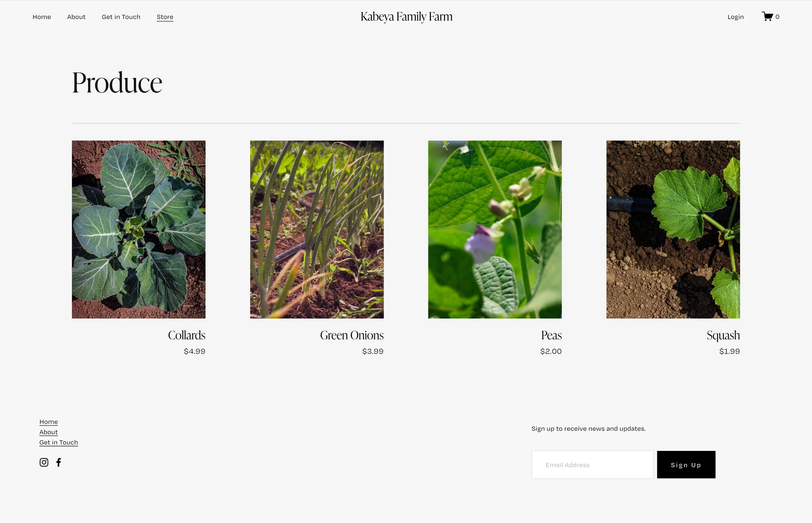The width and height of the screenshot is (812, 523).
Task: View the Collards product photo
Action: point(139,230)
